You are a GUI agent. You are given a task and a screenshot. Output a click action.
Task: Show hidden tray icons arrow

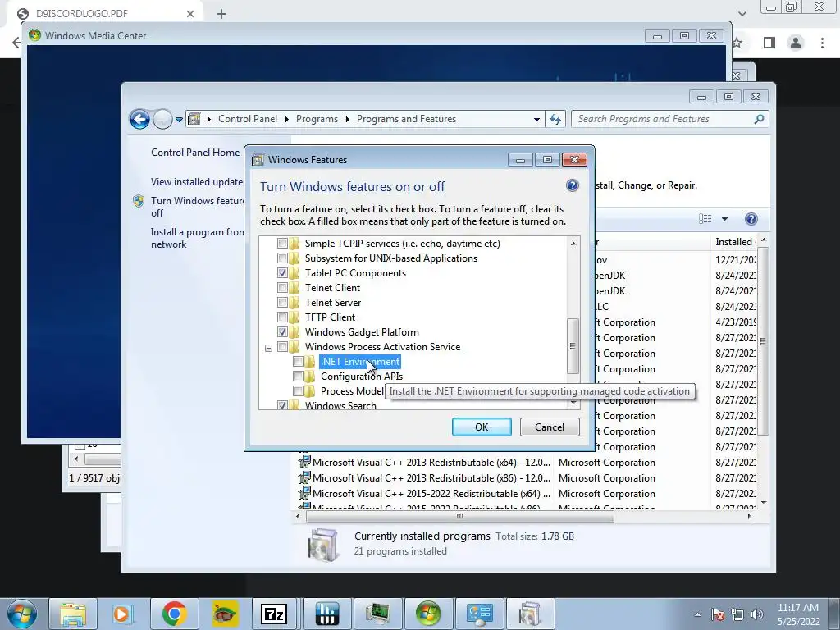point(697,614)
